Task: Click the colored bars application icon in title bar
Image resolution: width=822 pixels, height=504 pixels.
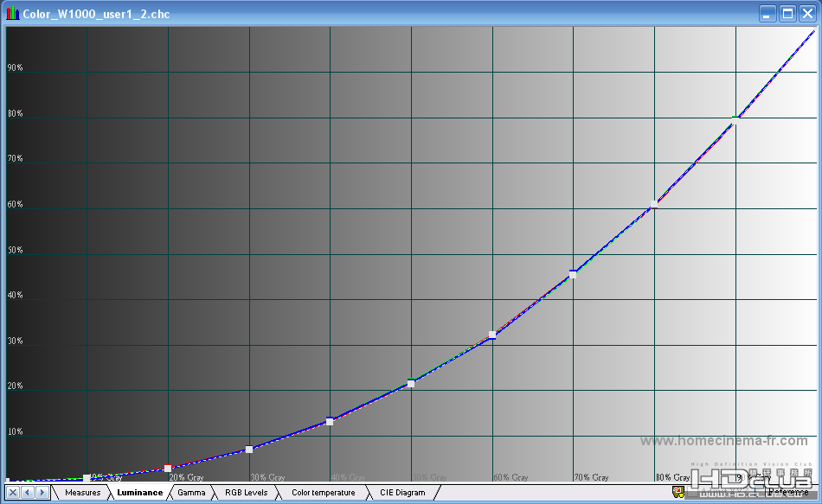Action: (13, 13)
